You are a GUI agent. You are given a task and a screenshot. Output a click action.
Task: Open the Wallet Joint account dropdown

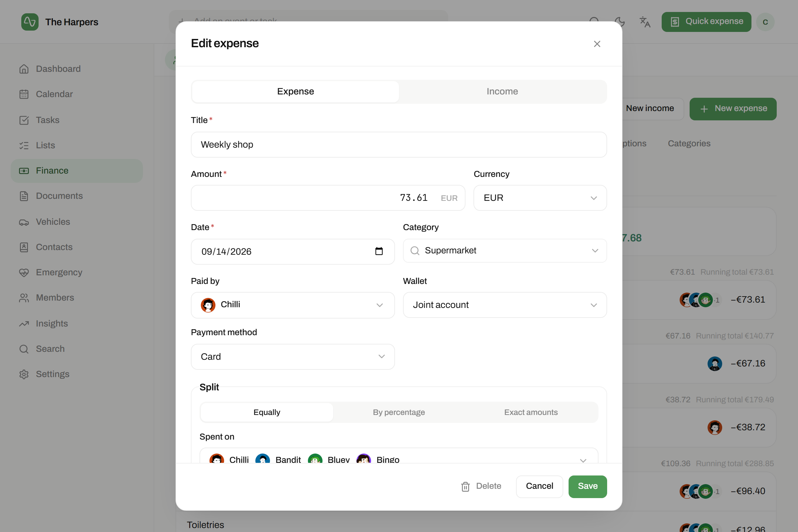pyautogui.click(x=504, y=305)
